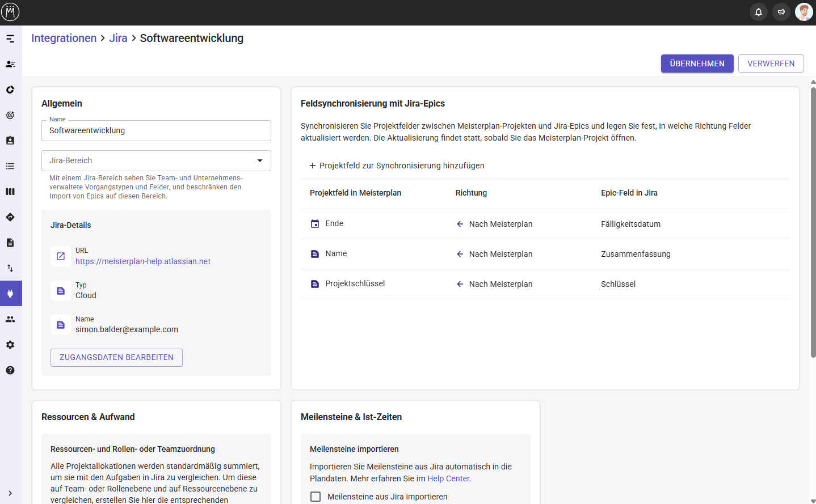Open the notifications bell
Viewport: 816px width, 504px height.
click(759, 12)
